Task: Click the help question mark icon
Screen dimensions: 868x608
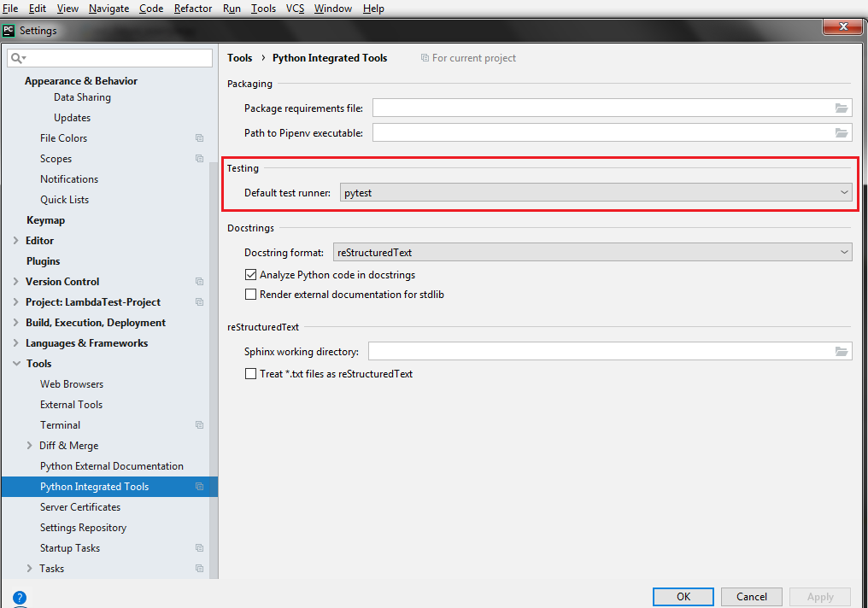Action: pyautogui.click(x=20, y=598)
